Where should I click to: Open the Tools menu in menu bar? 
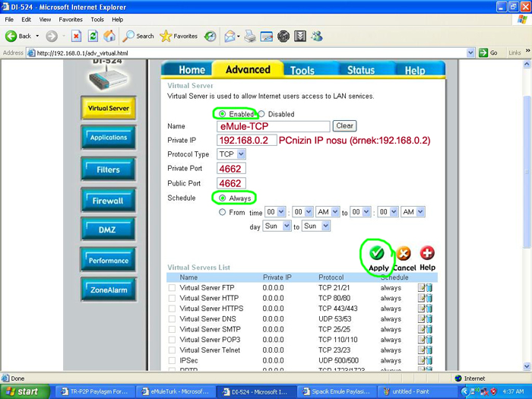point(97,20)
